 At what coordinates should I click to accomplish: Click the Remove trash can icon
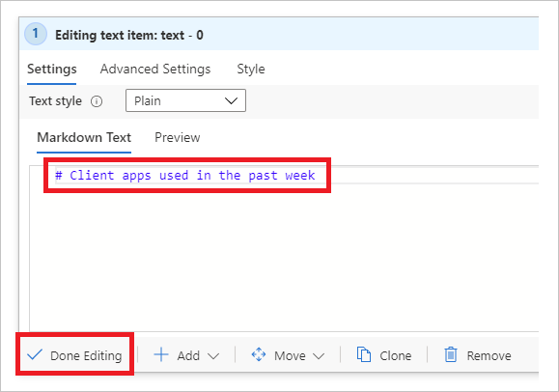pos(451,355)
